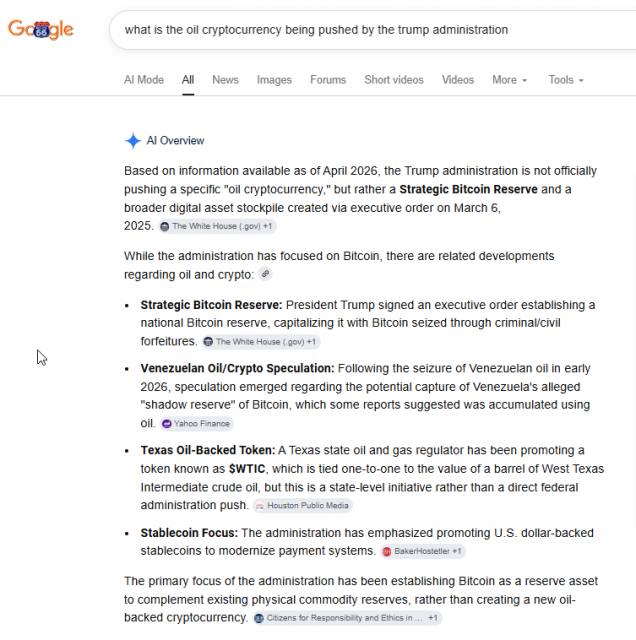Open the Forums tab
The image size is (636, 640).
tap(328, 80)
